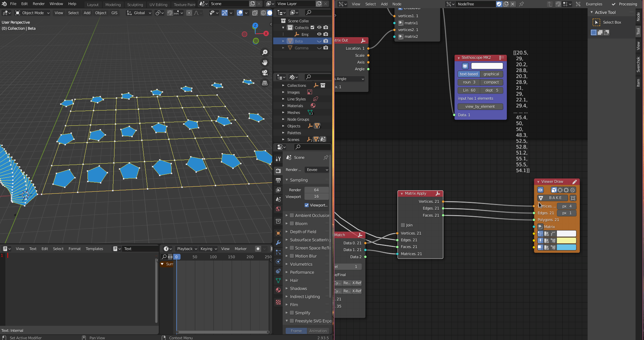Open the Texture properties checker icon

pyautogui.click(x=278, y=302)
